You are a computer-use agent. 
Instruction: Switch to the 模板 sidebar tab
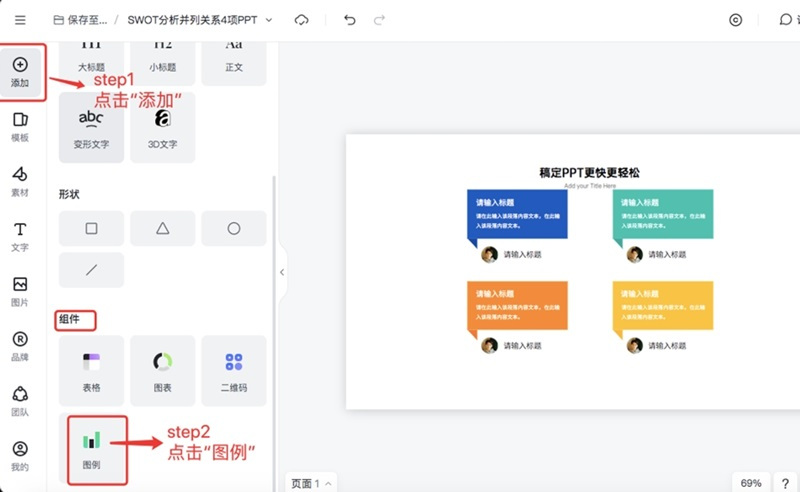(20, 127)
